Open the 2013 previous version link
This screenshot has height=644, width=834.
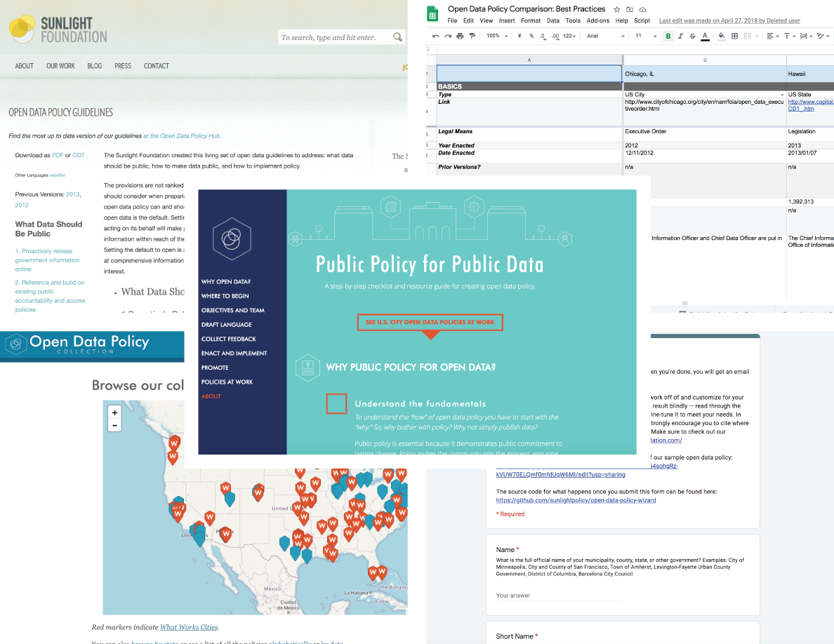coord(72,194)
